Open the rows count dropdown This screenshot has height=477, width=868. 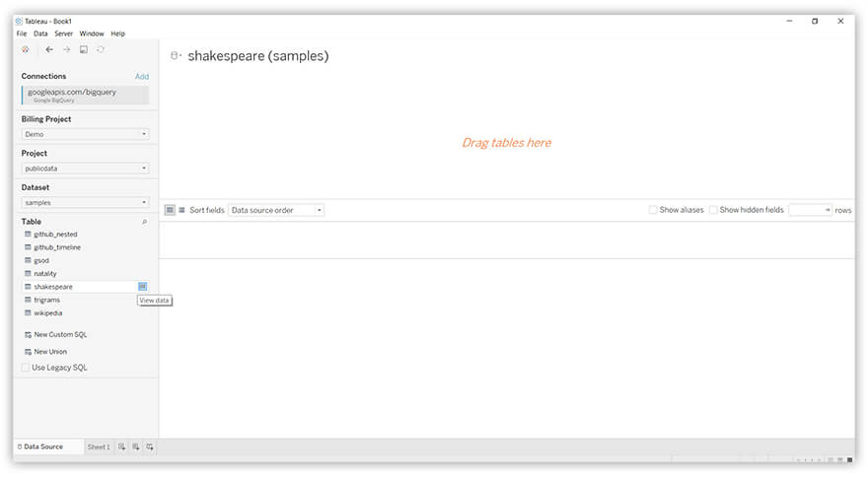(810, 210)
